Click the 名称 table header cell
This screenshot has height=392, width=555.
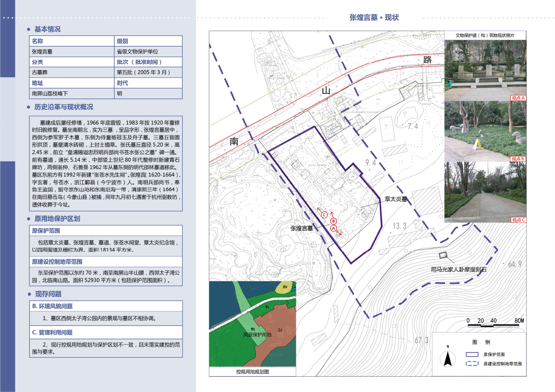[72, 41]
